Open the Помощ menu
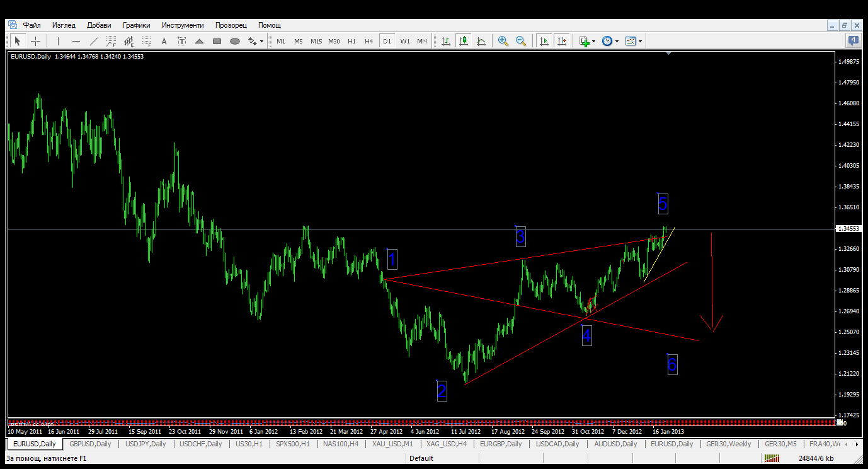868x469 pixels. coord(270,25)
